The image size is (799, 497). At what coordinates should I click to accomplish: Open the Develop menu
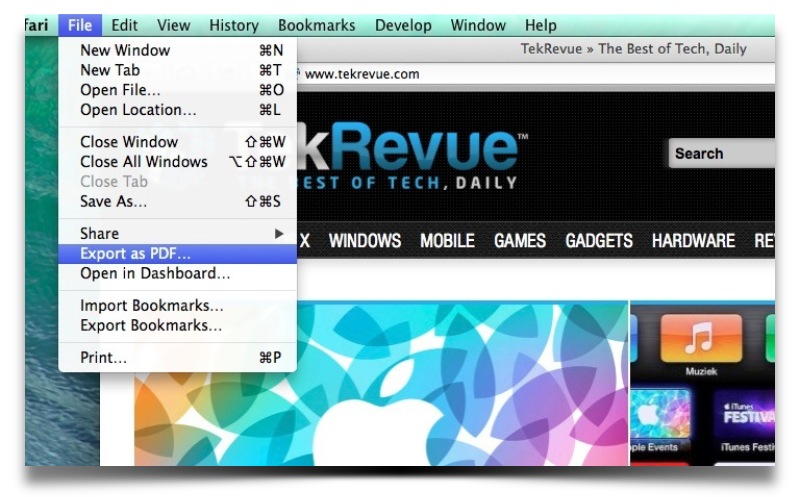pos(403,25)
